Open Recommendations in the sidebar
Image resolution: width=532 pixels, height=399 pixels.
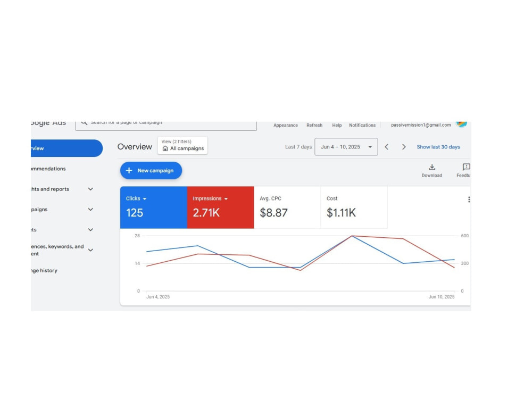pos(48,169)
